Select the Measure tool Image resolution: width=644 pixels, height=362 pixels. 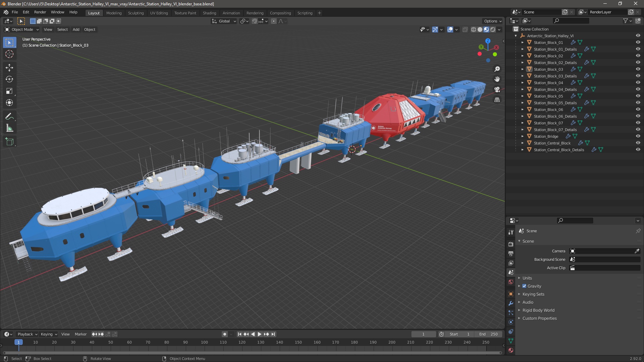click(x=9, y=128)
